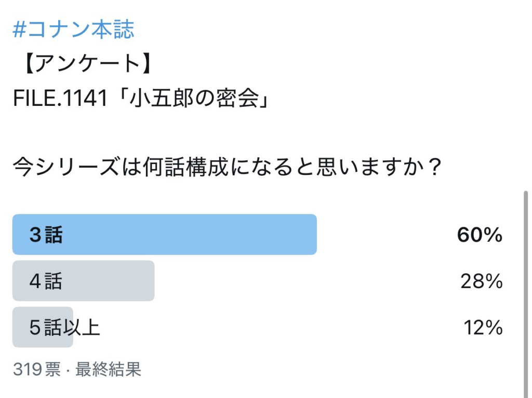532x398 pixels.
Task: Click the 5話以上 option label text
Action: pos(64,327)
